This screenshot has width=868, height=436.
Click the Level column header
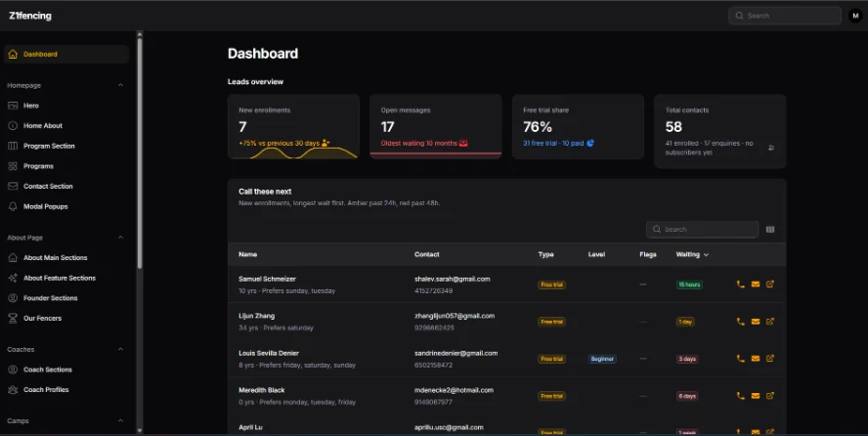(596, 254)
